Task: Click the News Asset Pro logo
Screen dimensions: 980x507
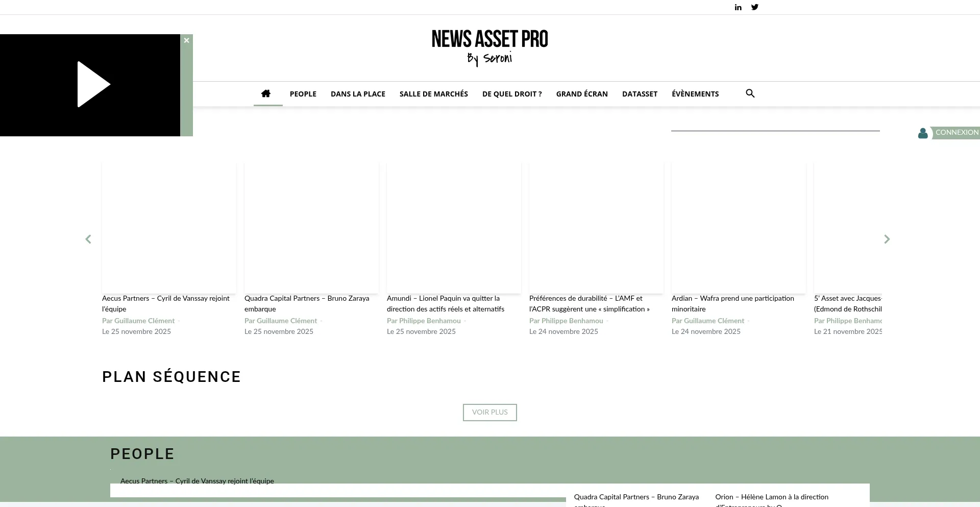Action: (x=489, y=47)
